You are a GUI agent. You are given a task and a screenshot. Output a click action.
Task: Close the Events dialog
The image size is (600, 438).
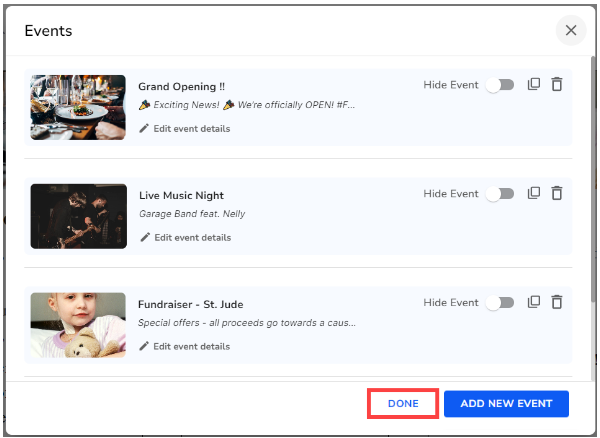click(571, 30)
